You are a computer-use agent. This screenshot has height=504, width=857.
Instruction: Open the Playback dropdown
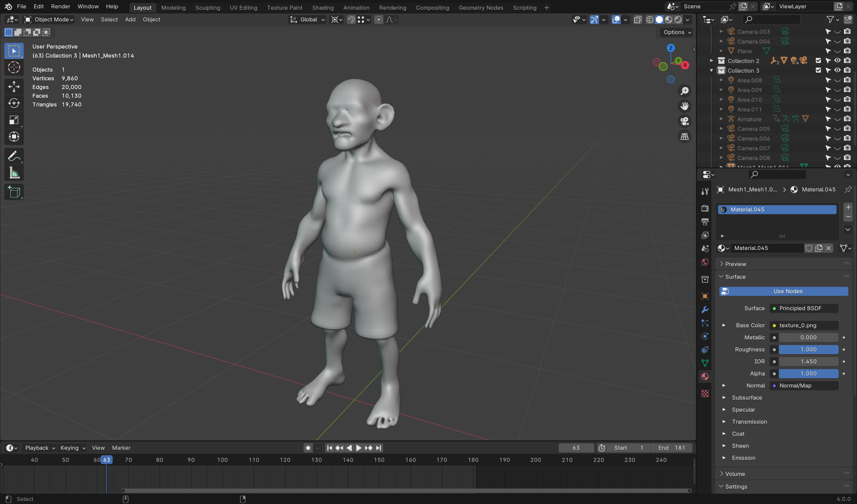tap(40, 448)
